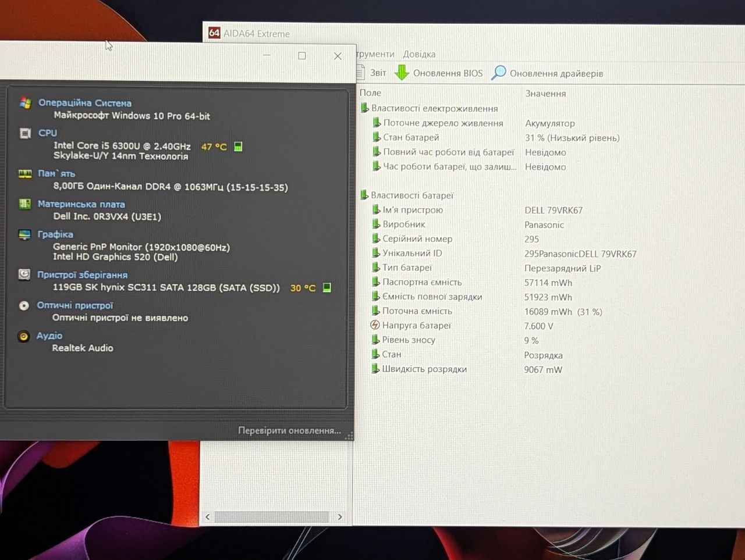
Task: Select the Dell Inc. 0R3VX4 motherboard text
Action: [107, 216]
